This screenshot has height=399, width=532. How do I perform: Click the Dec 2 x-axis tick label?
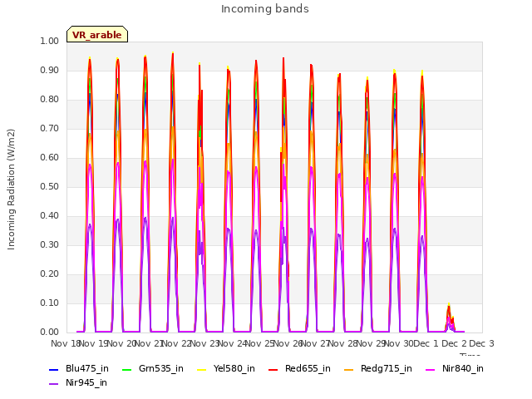coord(455,343)
